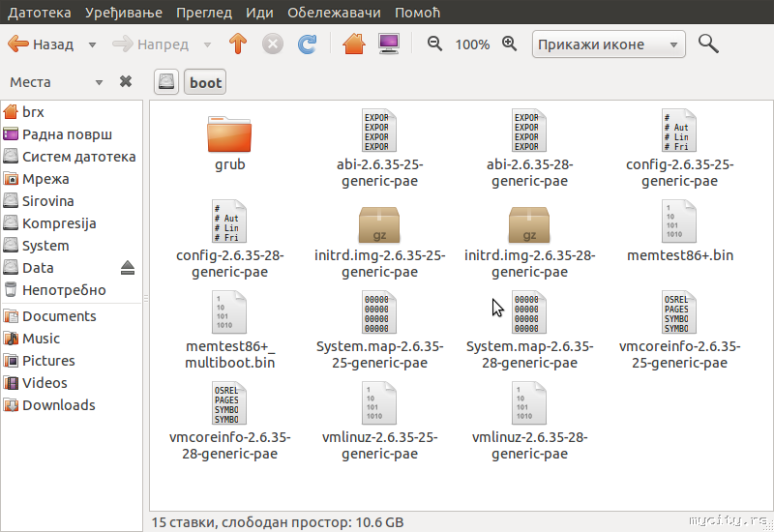Select System drive in sidebar
This screenshot has width=774, height=532.
[x=72, y=246]
